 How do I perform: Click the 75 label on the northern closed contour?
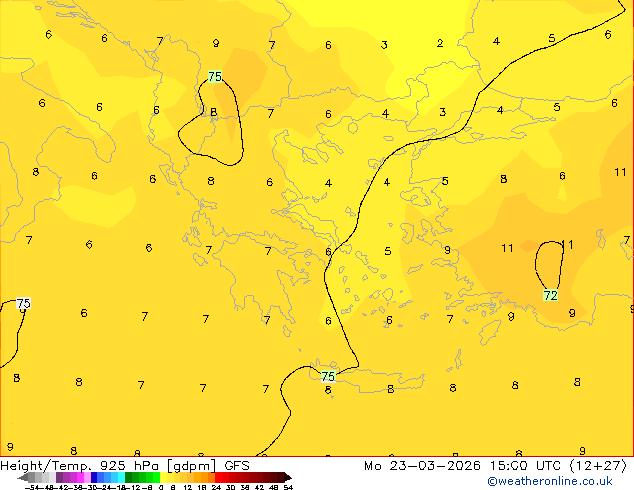(x=215, y=76)
